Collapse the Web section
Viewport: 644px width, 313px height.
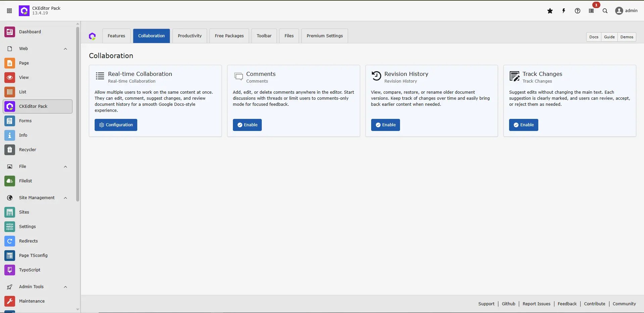65,49
